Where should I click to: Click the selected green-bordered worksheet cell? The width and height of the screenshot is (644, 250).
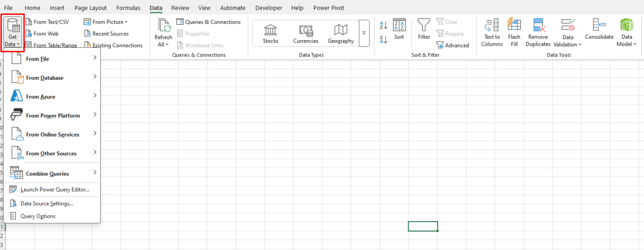point(422,226)
